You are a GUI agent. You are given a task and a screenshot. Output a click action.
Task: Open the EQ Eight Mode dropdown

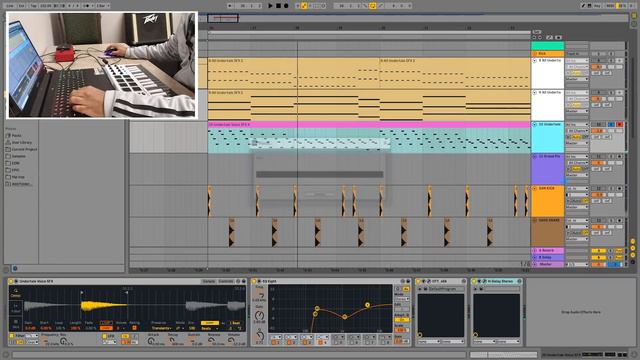(401, 299)
